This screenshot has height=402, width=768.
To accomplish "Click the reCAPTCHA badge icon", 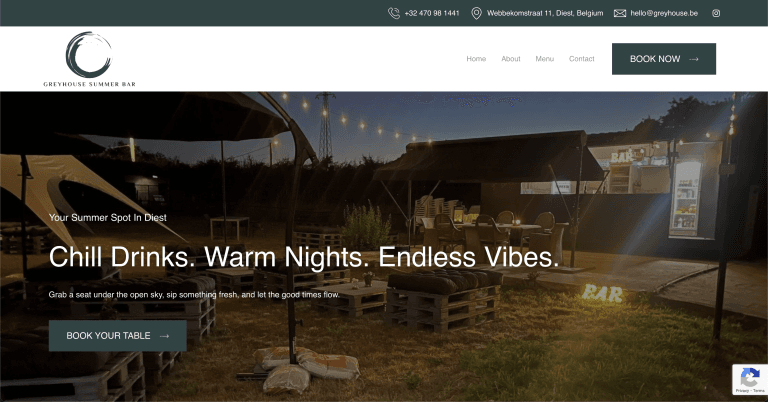I will tap(749, 377).
